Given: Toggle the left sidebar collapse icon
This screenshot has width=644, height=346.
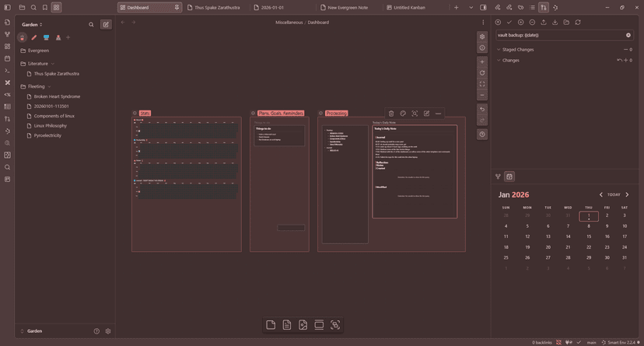Looking at the screenshot, I should coord(7,7).
